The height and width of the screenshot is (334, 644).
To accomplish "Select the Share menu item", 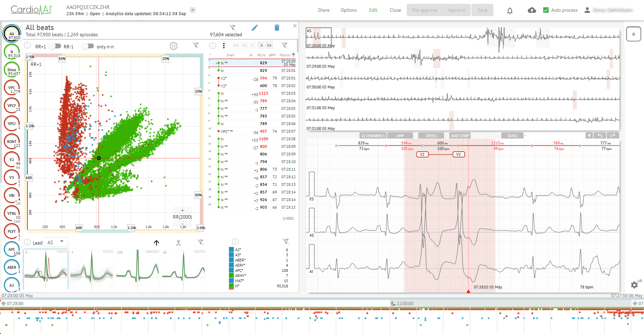I will coord(324,10).
